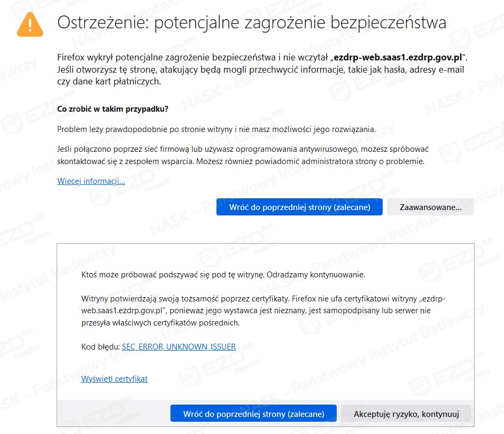
Task: Click the 'Ostrzeżenie: potencjalne zagrożenie bezpieczeństwa' heading
Action: click(251, 23)
